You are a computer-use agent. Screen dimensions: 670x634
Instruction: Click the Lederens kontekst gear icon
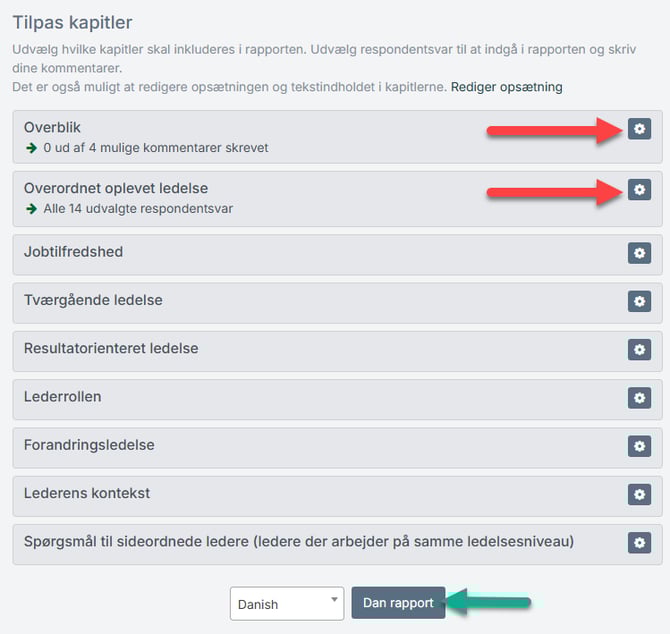coord(639,494)
